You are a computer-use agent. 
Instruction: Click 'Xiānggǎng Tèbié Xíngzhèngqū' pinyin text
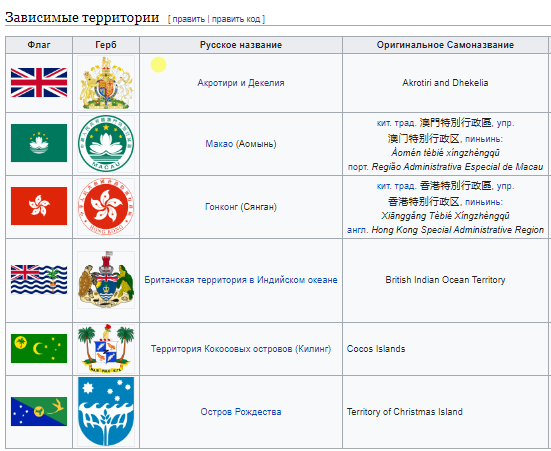point(445,216)
